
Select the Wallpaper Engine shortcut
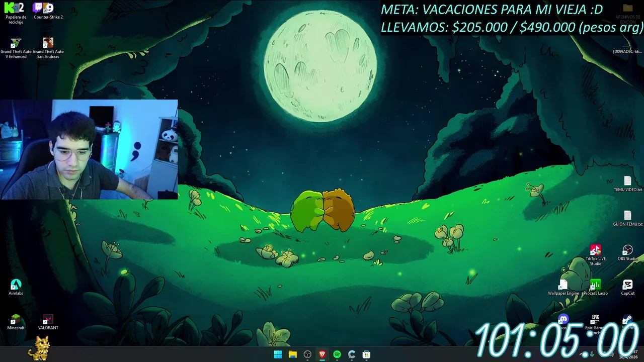tap(563, 288)
